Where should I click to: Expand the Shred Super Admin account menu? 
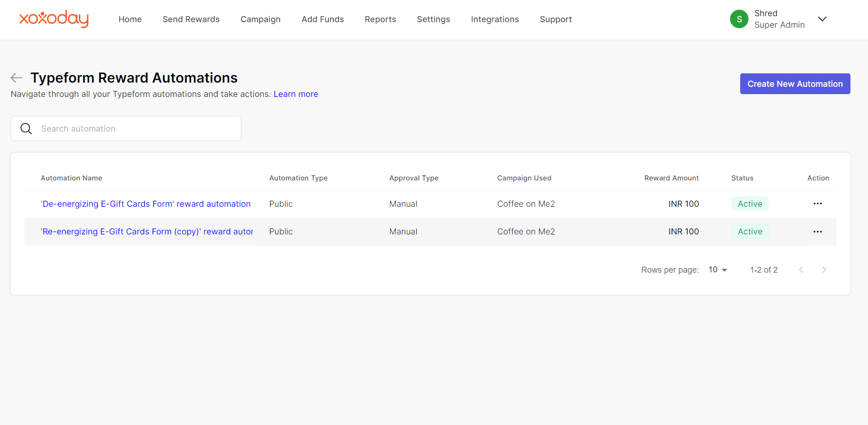822,19
